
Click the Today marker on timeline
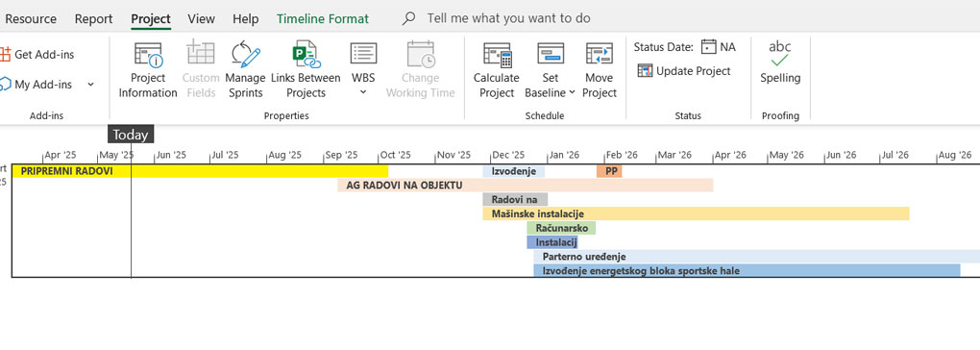(131, 135)
